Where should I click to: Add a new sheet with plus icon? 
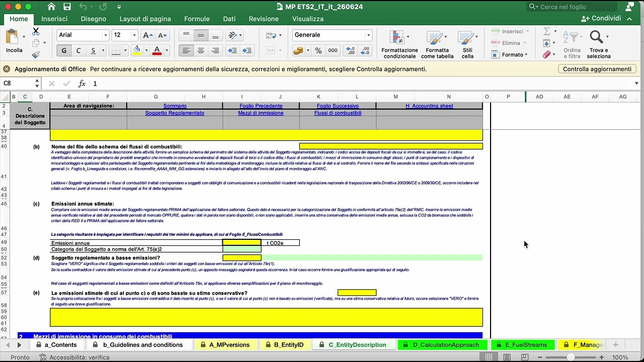(615, 345)
